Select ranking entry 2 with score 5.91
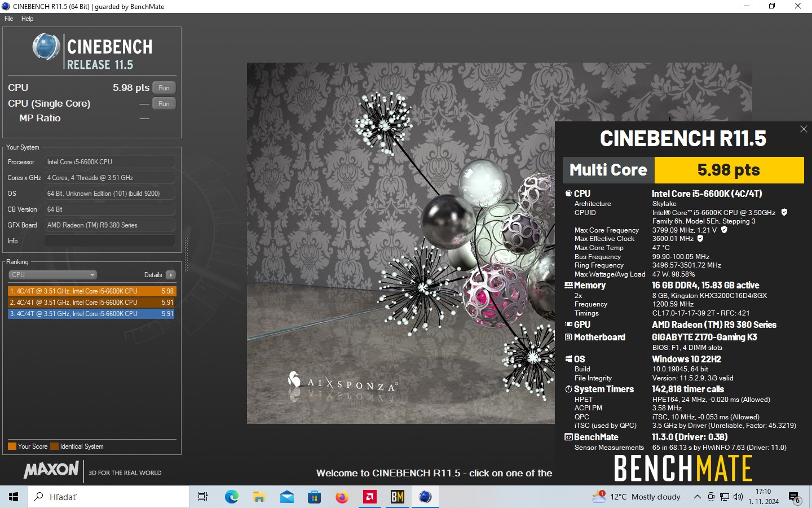 (92, 303)
